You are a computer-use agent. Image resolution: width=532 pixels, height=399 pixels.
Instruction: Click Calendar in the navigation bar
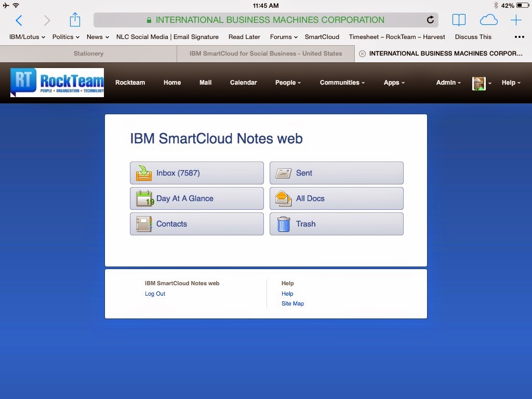(243, 83)
